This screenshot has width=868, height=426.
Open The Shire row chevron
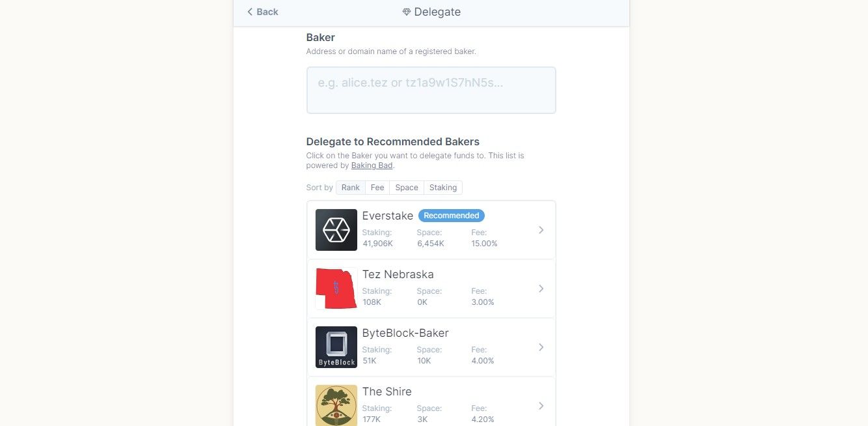(x=541, y=406)
